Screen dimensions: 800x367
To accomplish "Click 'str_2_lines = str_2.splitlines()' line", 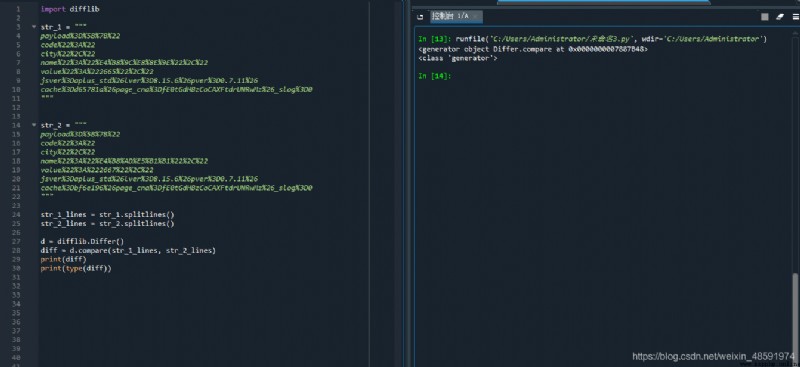I will [108, 224].
